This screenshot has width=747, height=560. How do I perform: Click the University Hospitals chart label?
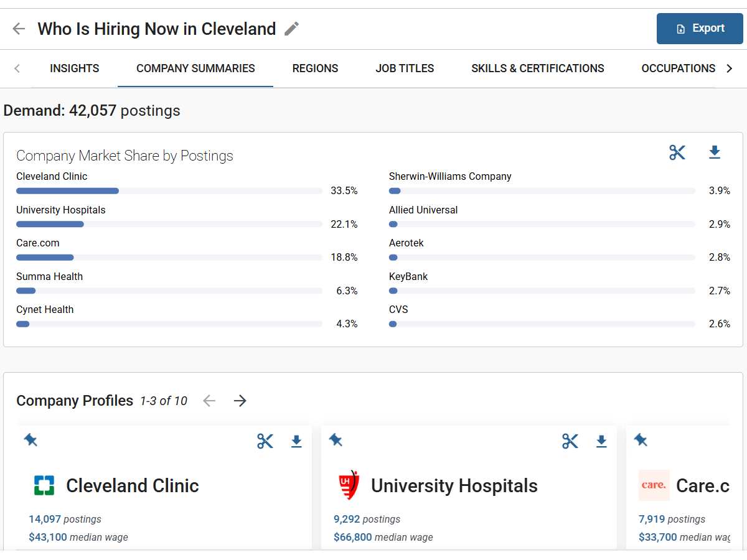pyautogui.click(x=61, y=210)
